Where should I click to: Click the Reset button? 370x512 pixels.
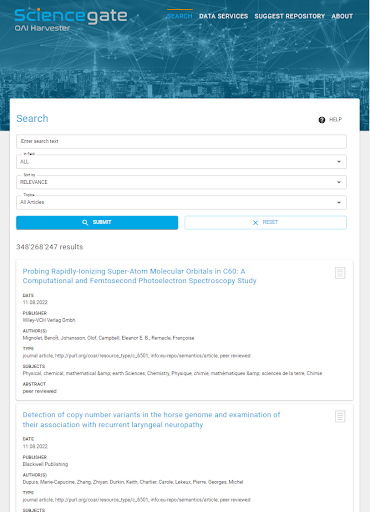266,222
